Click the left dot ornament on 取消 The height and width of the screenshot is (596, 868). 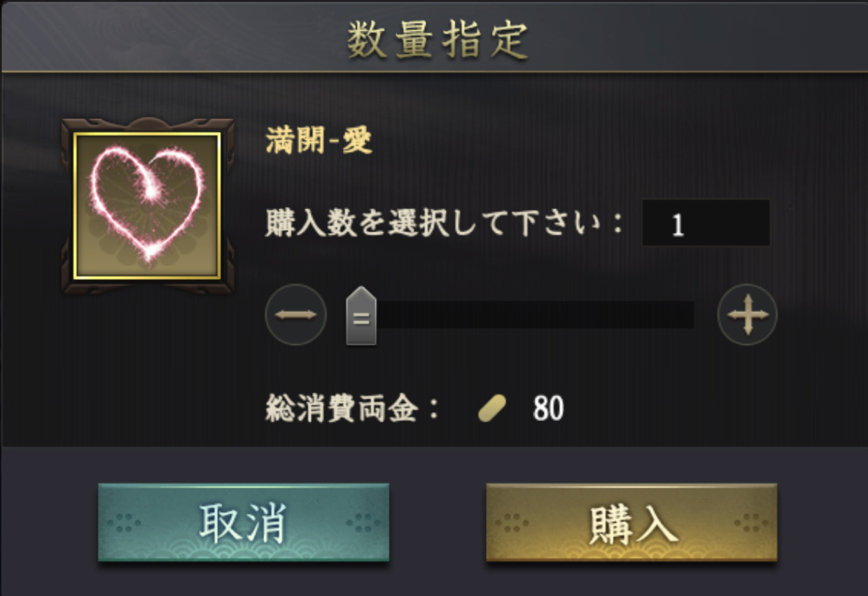(x=123, y=523)
